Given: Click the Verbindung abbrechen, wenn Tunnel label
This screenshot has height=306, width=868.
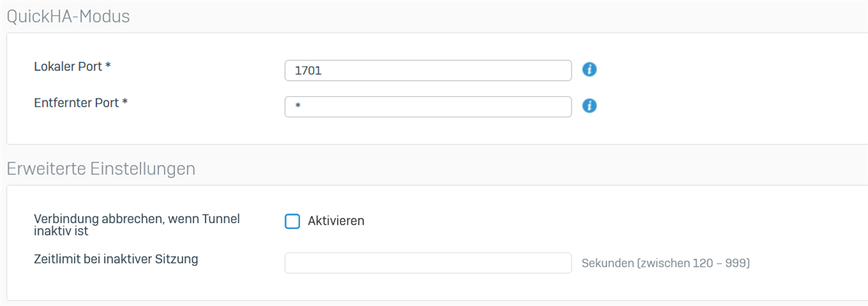Looking at the screenshot, I should pyautogui.click(x=137, y=219).
